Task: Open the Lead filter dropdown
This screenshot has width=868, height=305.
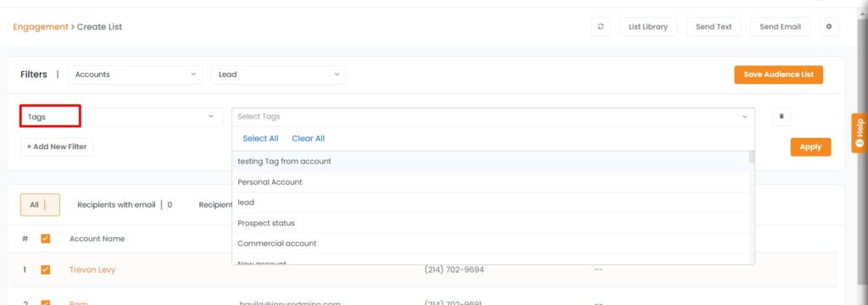Action: (x=278, y=75)
